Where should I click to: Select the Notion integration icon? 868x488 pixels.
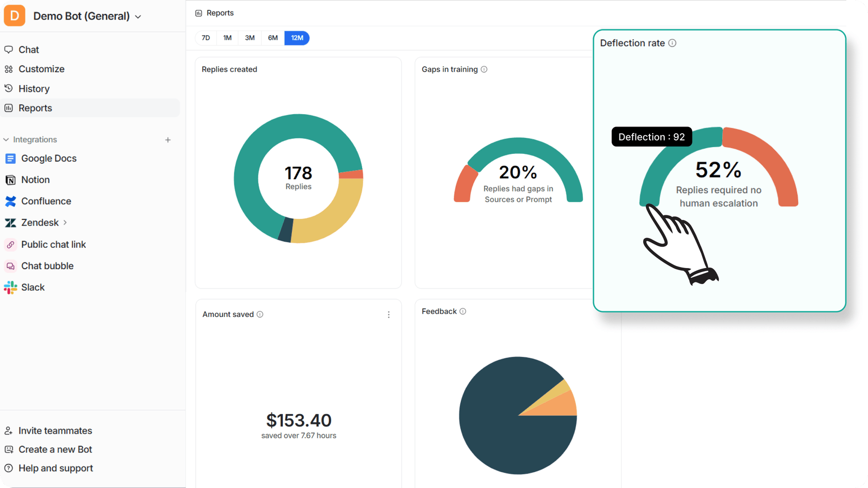click(x=10, y=180)
